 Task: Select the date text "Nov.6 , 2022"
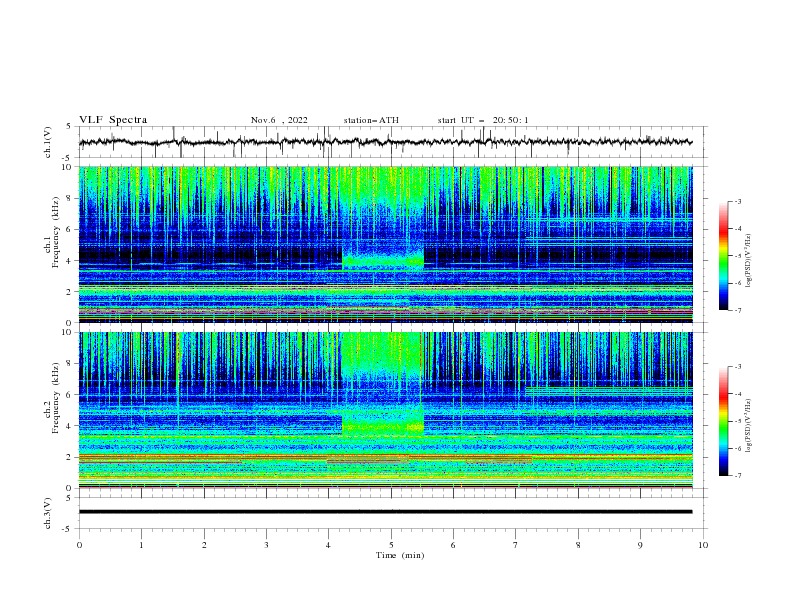click(279, 120)
